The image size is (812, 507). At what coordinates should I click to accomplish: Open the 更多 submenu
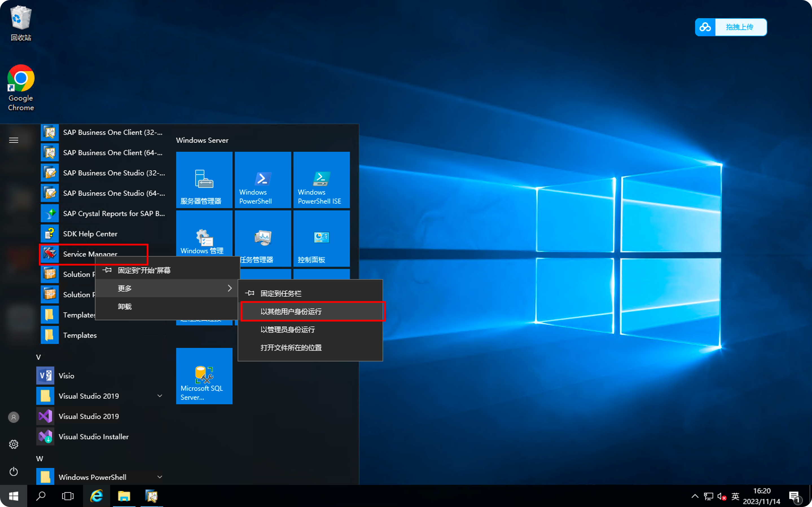[167, 288]
